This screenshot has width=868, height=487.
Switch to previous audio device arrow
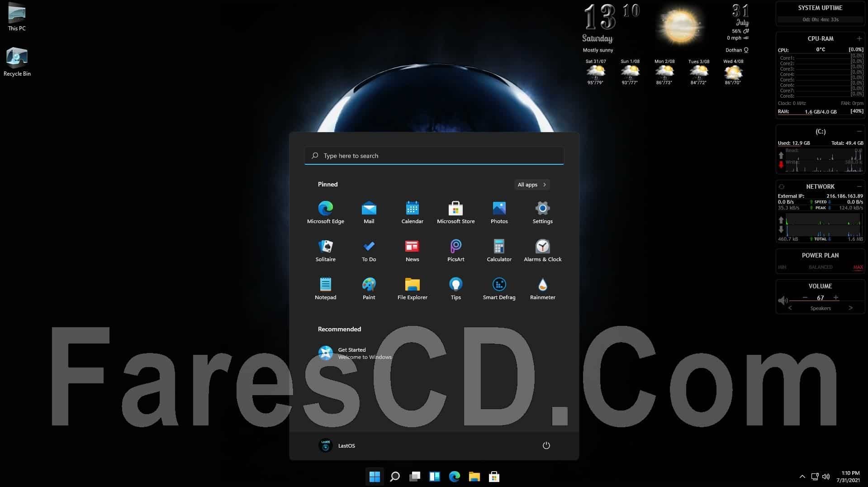click(x=790, y=308)
